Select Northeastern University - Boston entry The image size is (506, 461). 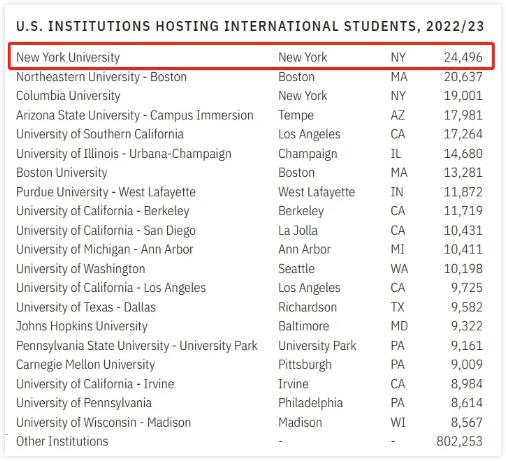tap(101, 77)
